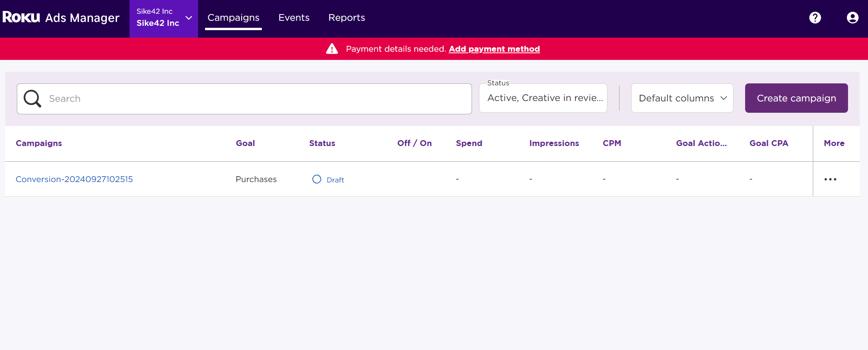Open the Status filter dropdown
This screenshot has height=350, width=868.
(543, 98)
